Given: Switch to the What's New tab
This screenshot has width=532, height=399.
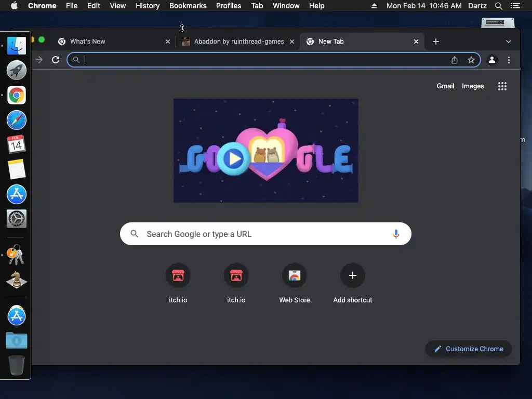Looking at the screenshot, I should [114, 42].
